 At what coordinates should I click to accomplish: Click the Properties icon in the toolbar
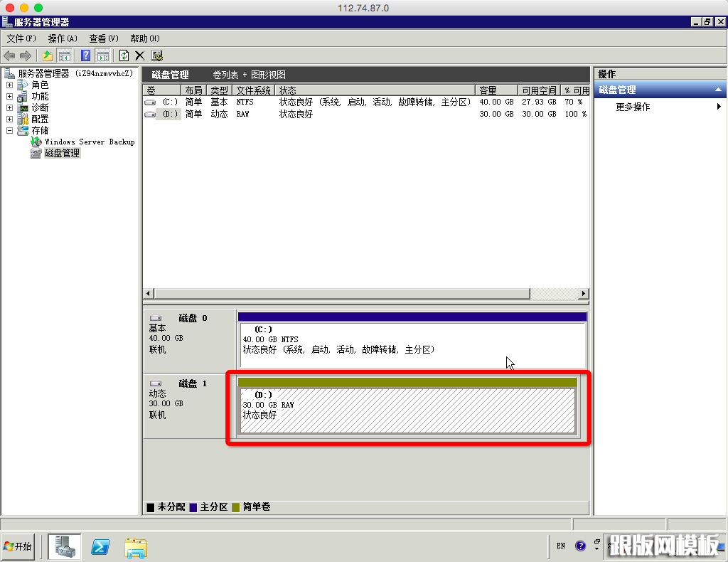pos(157,55)
